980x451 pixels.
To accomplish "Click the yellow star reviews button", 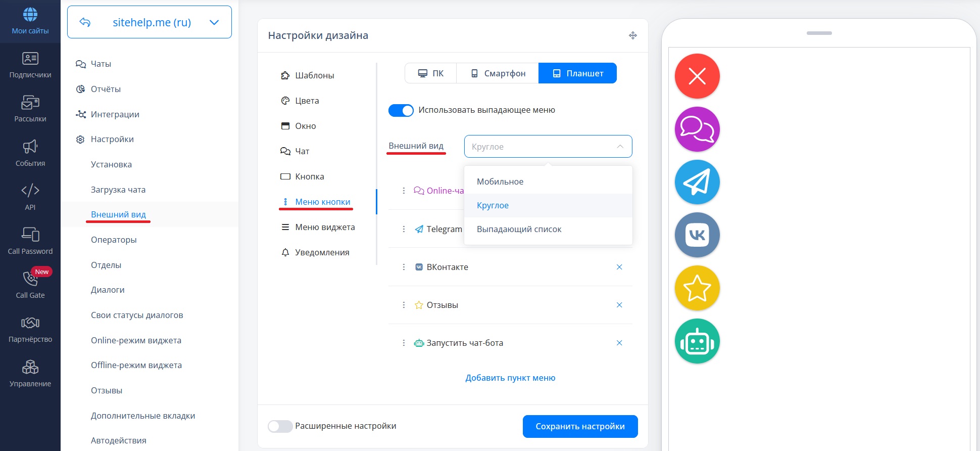I will pos(697,288).
